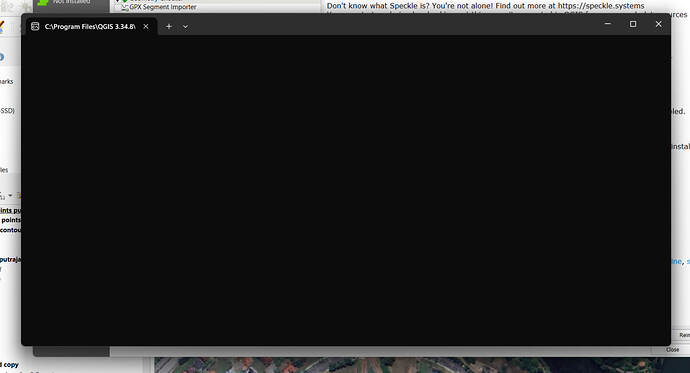690x373 pixels.
Task: Maximize the terminal window
Action: [x=633, y=24]
